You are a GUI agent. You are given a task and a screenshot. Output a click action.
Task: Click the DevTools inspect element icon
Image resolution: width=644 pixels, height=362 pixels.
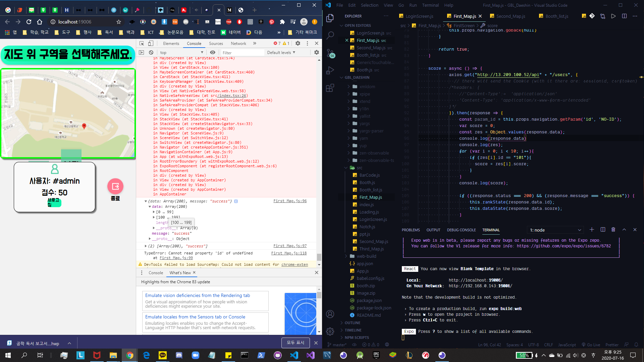(142, 43)
